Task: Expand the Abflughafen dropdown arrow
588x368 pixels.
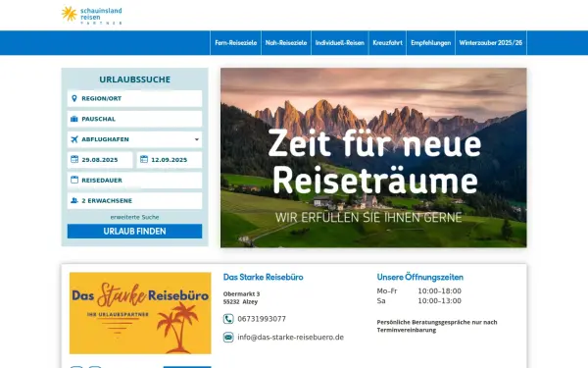Action: [x=197, y=139]
